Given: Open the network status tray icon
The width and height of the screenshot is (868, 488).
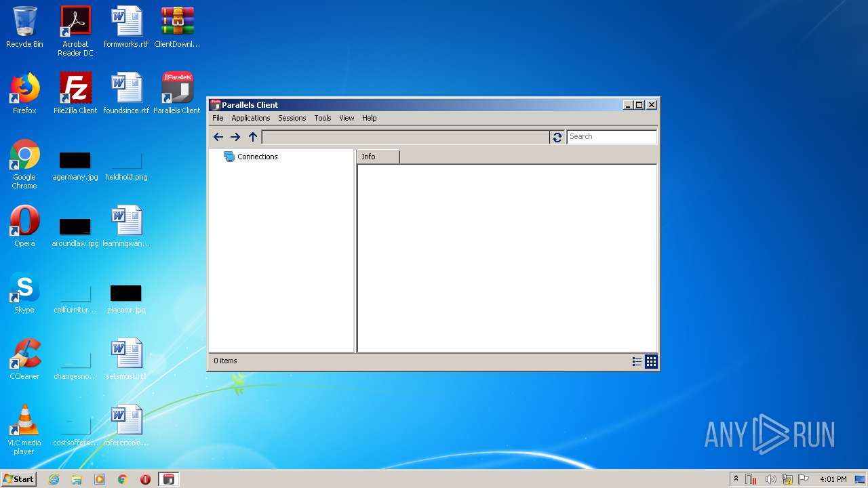Looking at the screenshot, I should point(787,479).
